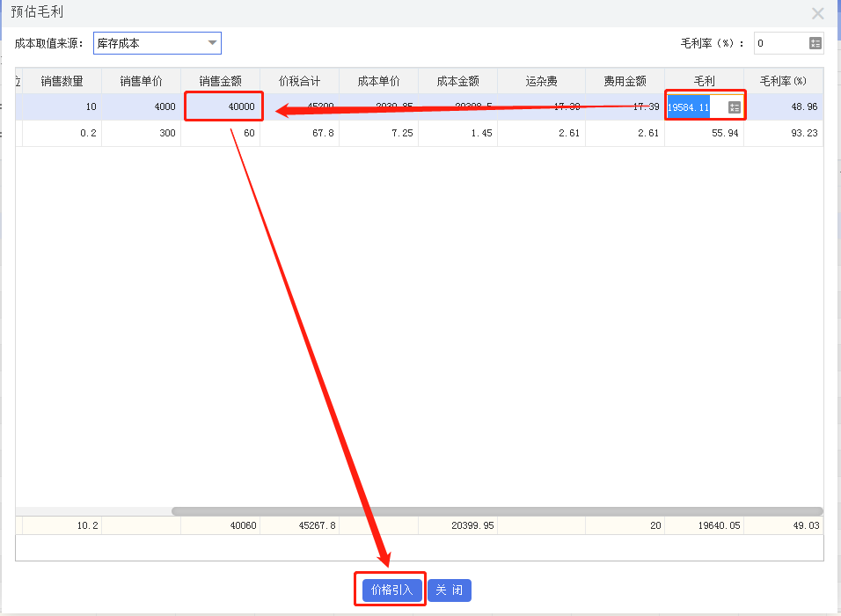Close the 预估毛利 dialog

(817, 13)
